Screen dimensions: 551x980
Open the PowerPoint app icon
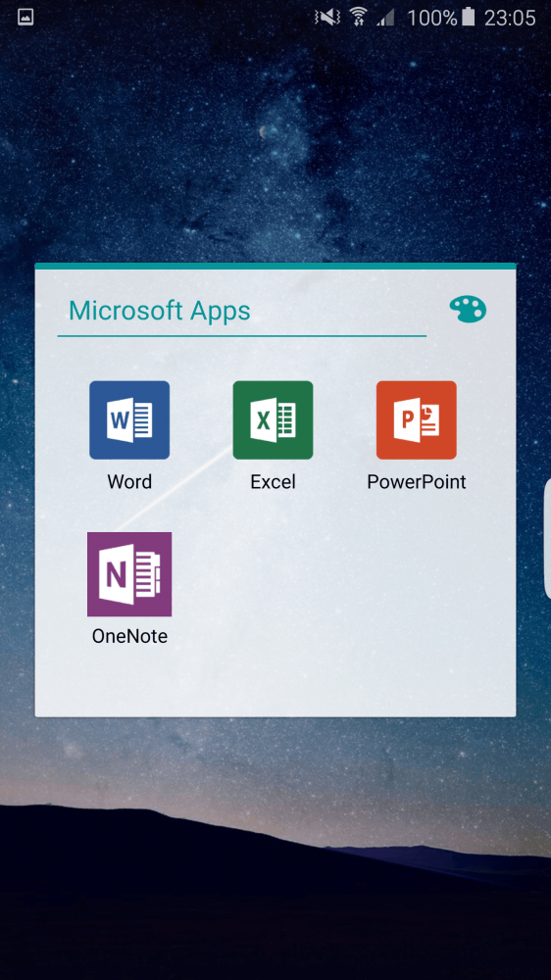point(417,420)
